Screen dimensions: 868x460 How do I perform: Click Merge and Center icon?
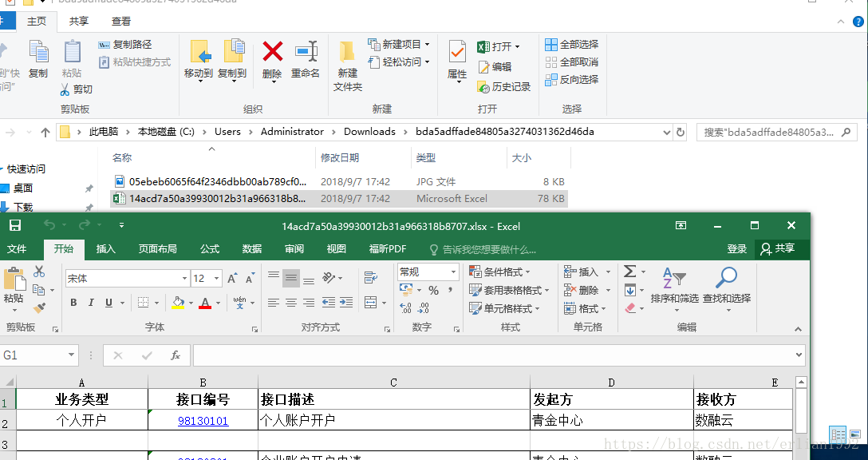click(x=371, y=303)
